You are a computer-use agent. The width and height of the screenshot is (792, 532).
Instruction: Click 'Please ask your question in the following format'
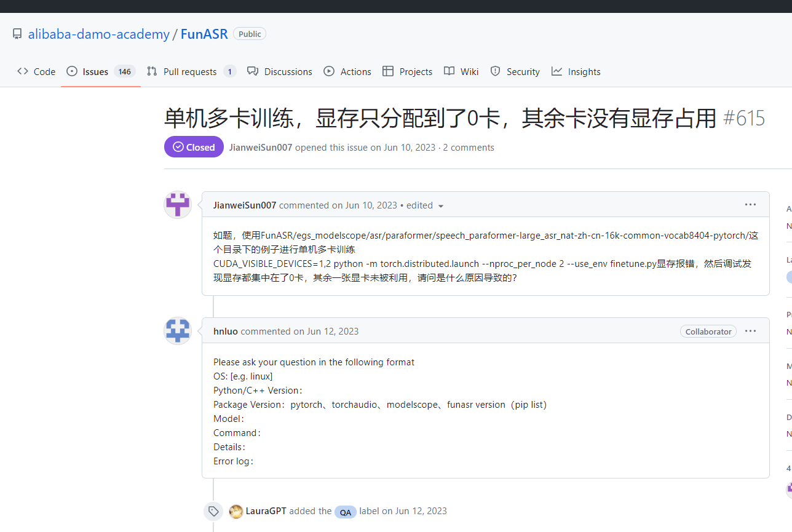pyautogui.click(x=314, y=362)
